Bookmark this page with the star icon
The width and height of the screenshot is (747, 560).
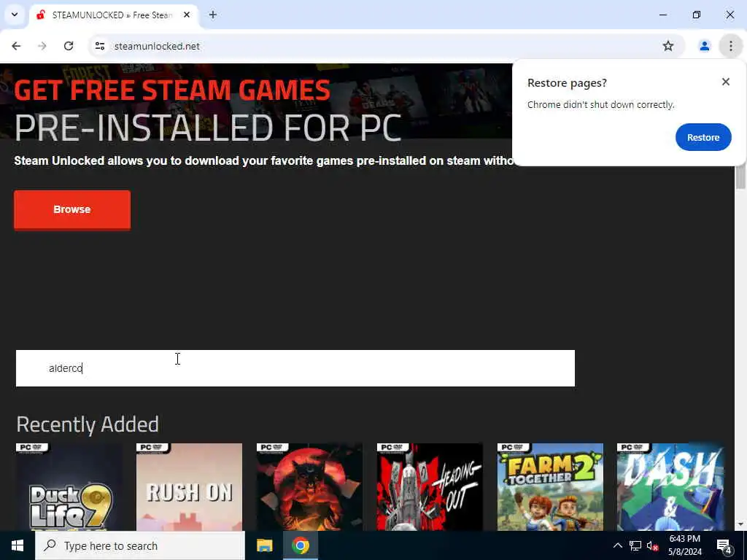click(668, 46)
